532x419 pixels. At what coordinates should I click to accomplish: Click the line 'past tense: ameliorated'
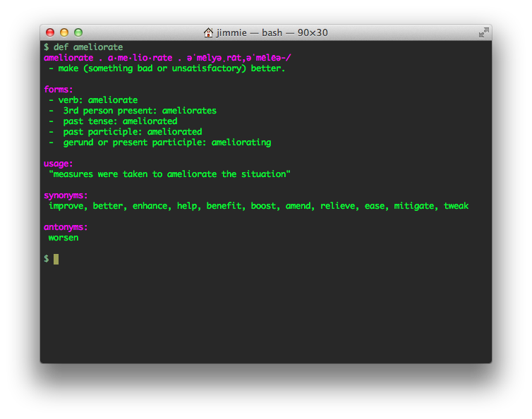point(120,121)
